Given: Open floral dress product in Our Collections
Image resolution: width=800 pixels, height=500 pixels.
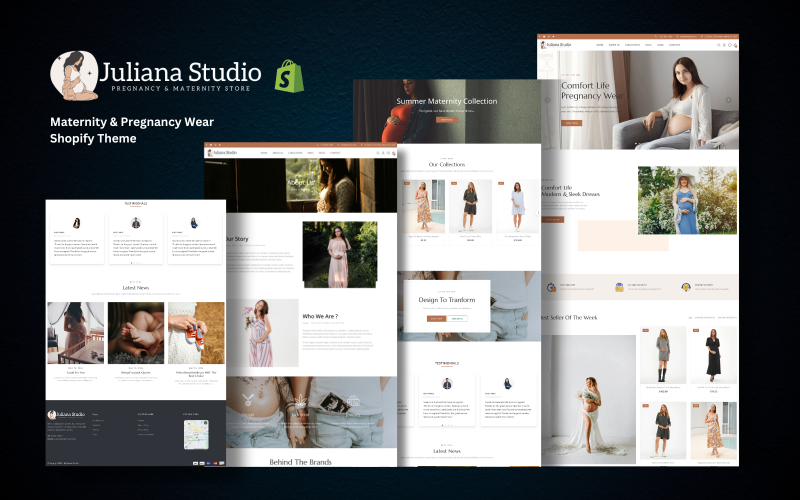Looking at the screenshot, I should coord(423,211).
